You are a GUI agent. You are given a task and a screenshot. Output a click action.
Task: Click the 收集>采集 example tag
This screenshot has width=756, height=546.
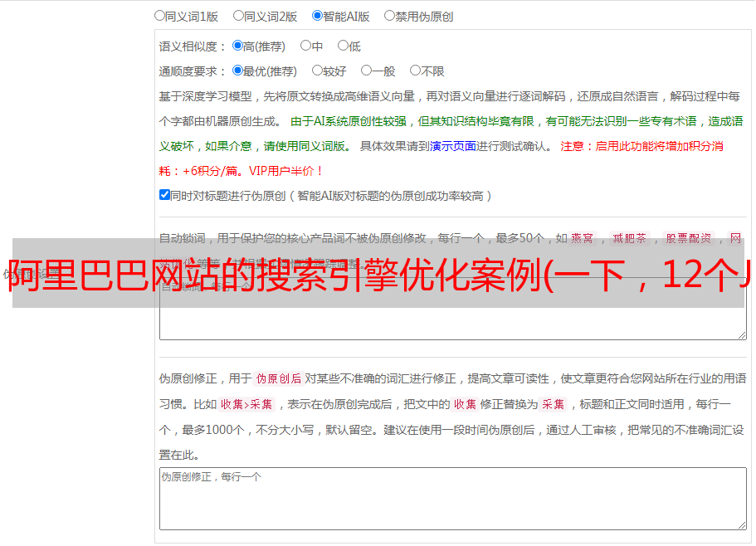pyautogui.click(x=246, y=404)
